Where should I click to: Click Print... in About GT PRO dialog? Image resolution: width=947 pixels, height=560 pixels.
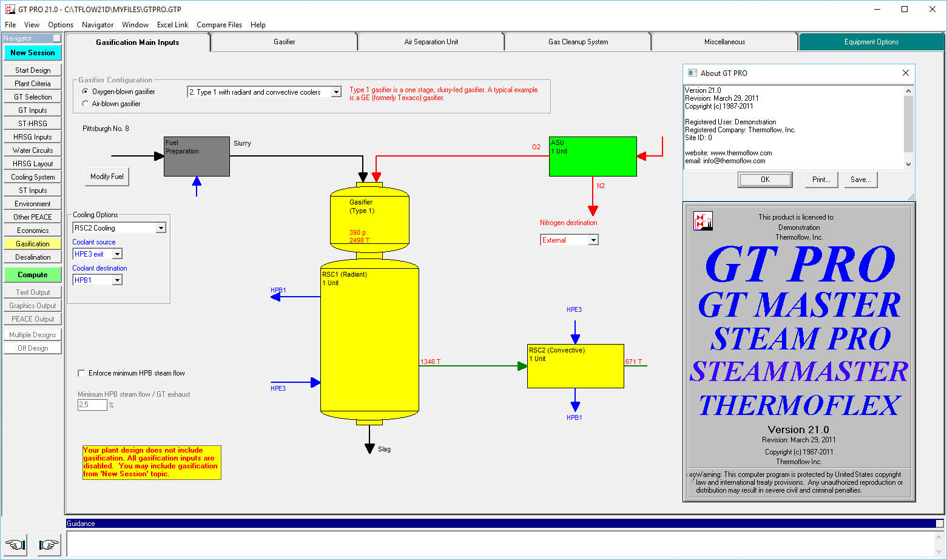pyautogui.click(x=821, y=180)
